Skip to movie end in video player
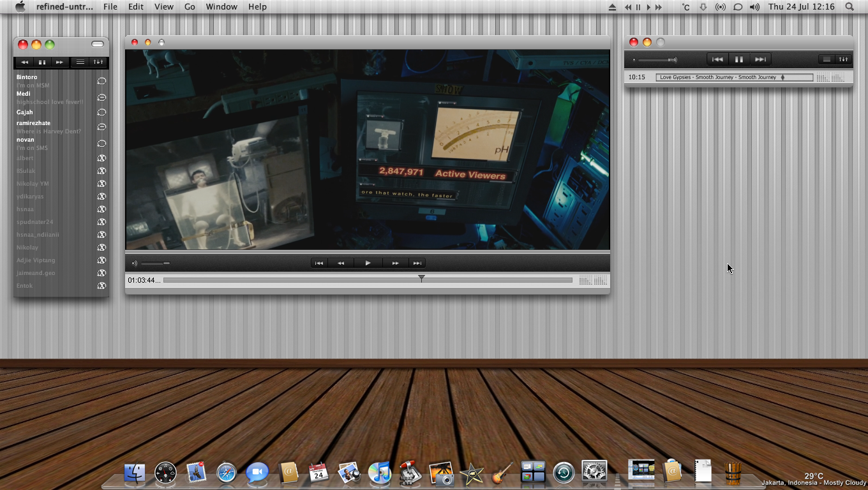Viewport: 868px width, 490px height. click(x=417, y=263)
